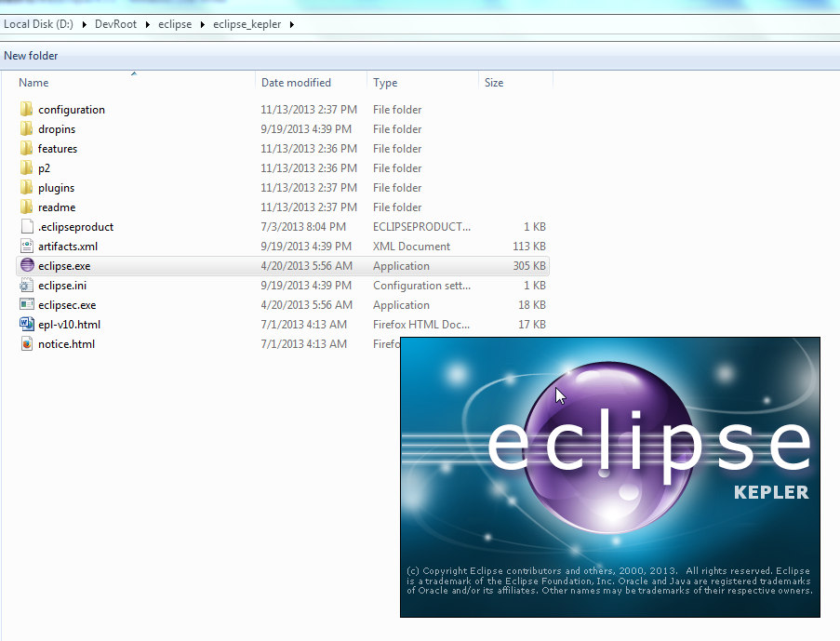Screen dimensions: 840x641
Task: Select the eclipse.ini file name
Action: [62, 285]
